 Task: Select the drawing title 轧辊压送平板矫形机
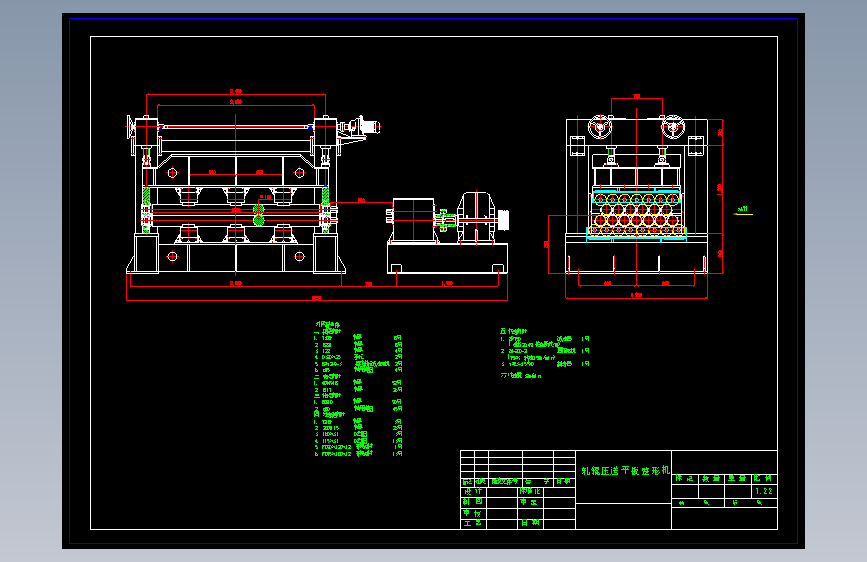click(x=625, y=471)
